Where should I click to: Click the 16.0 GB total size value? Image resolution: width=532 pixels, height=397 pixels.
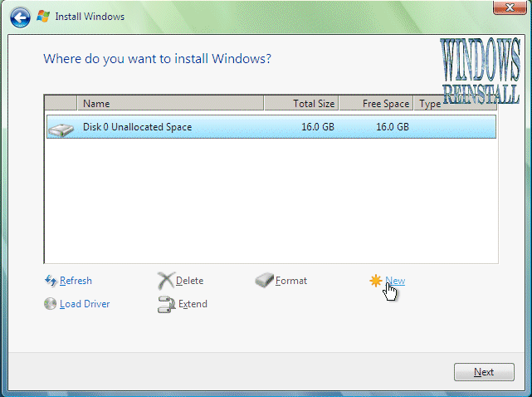coord(318,127)
